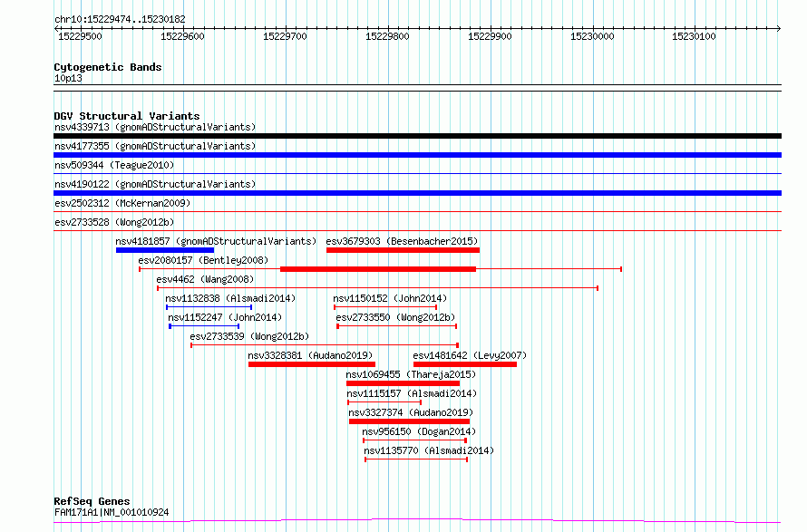Click the thick red esv2080157 bar
Viewport: 807px width, 532px height.
point(378,269)
